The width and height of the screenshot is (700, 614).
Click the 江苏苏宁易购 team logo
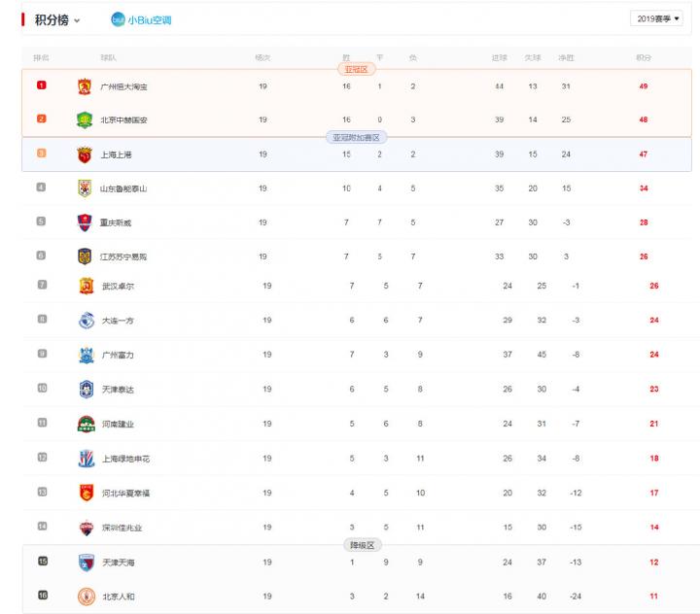point(84,256)
